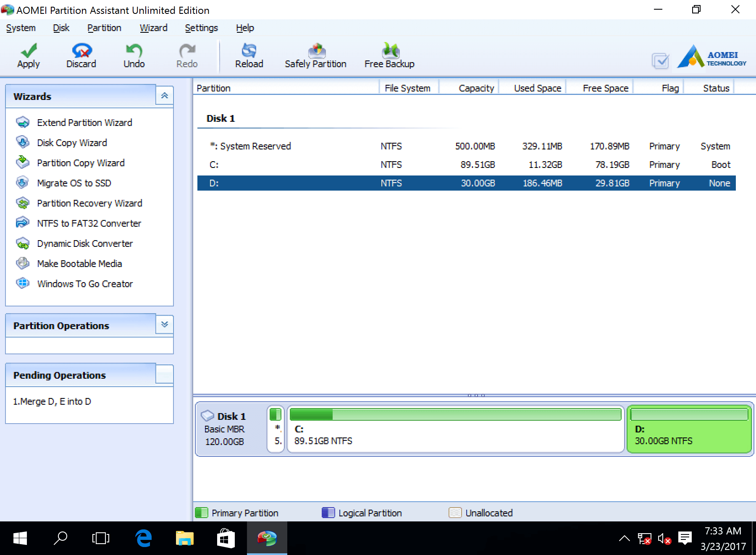Viewport: 756px width, 555px height.
Task: Start the Disk Copy Wizard link
Action: pyautogui.click(x=72, y=143)
